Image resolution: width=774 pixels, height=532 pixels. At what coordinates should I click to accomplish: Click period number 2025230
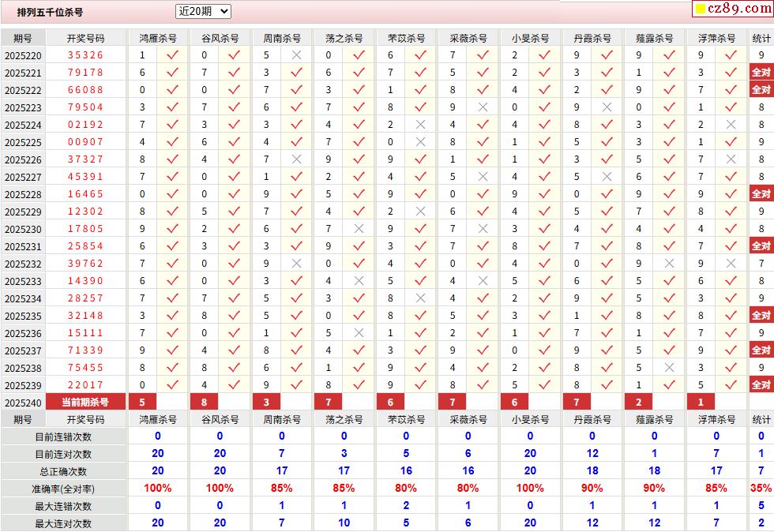pyautogui.click(x=23, y=230)
